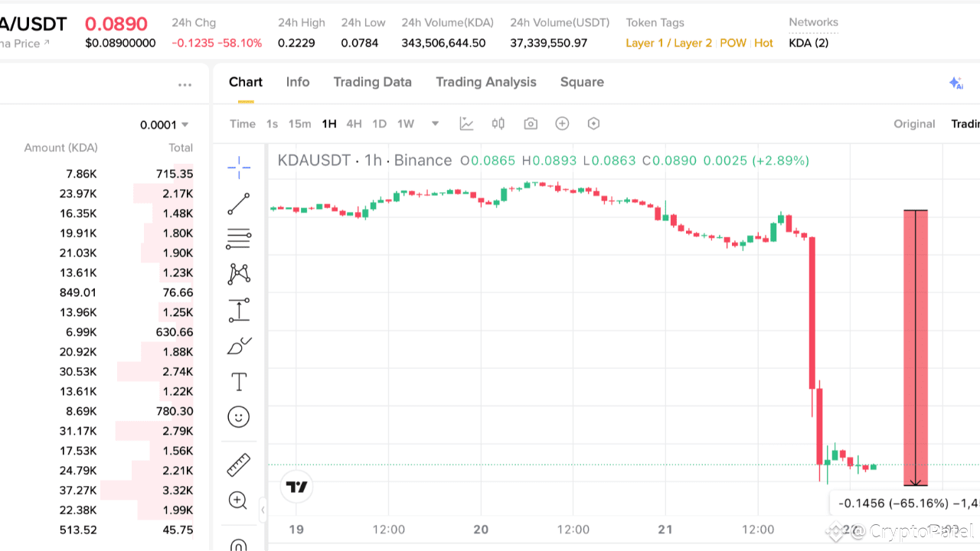Click the -0.1456 (-65.16%) measurement label
This screenshot has height=551, width=980.
(905, 503)
